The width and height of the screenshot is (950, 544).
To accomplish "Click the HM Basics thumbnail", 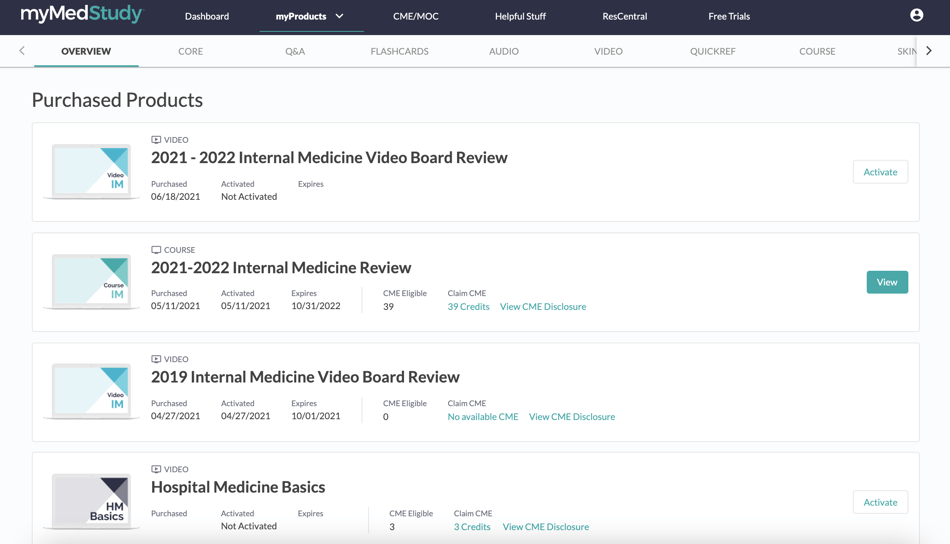I will click(91, 502).
